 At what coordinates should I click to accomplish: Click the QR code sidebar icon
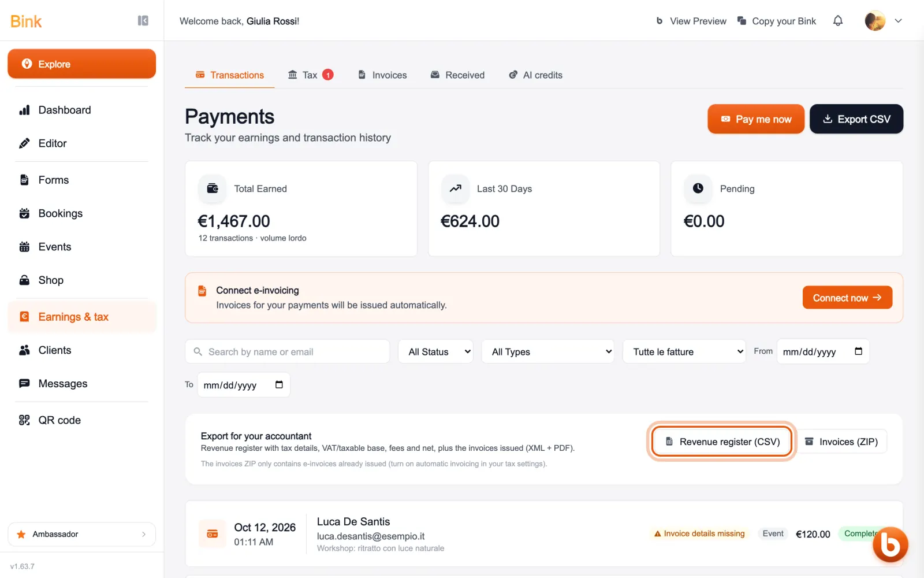click(x=24, y=420)
